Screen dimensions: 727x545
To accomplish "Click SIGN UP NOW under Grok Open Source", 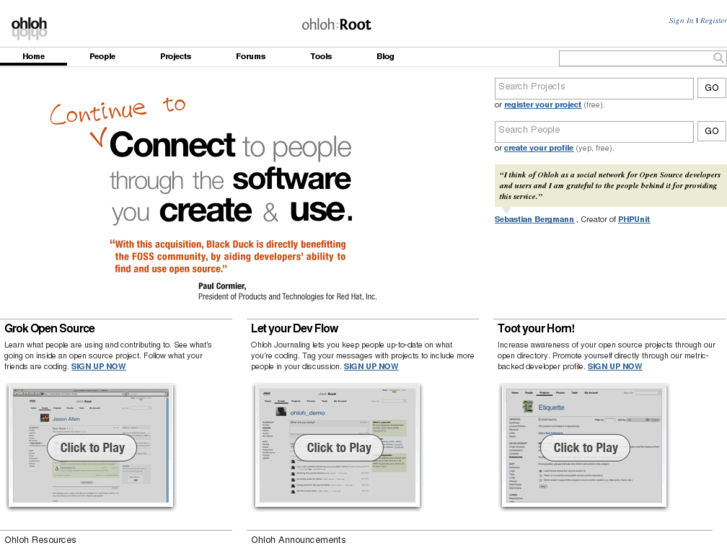I will 98,366.
